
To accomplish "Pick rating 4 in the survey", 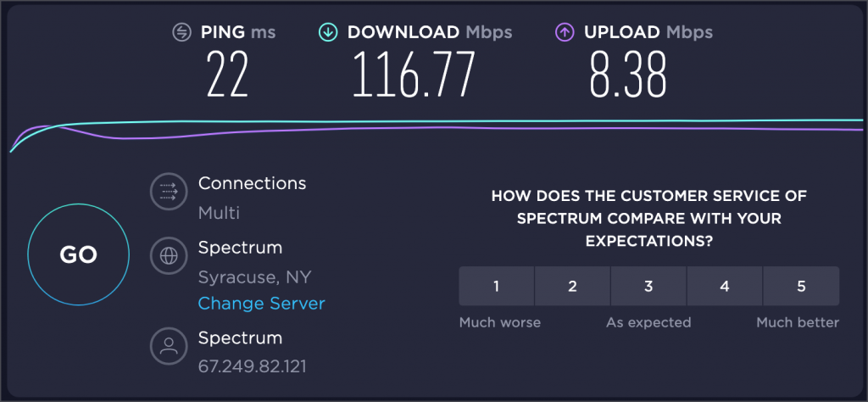I will 725,287.
